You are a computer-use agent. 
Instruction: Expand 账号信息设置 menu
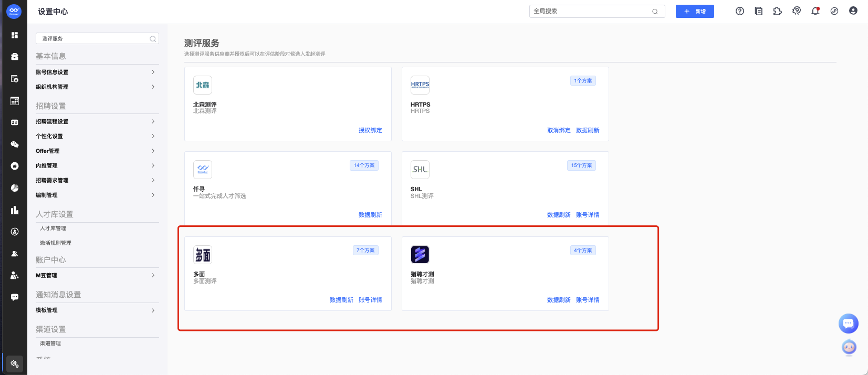[97, 72]
